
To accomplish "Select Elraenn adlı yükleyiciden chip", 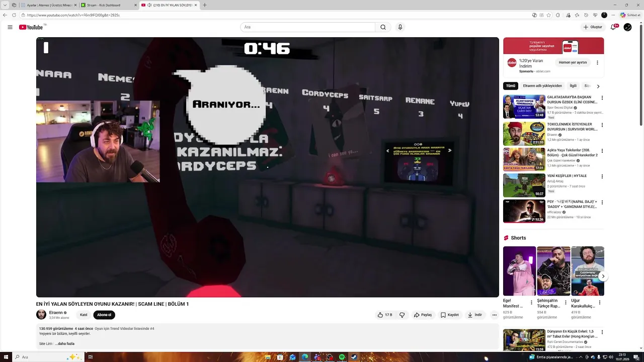I will click(542, 86).
